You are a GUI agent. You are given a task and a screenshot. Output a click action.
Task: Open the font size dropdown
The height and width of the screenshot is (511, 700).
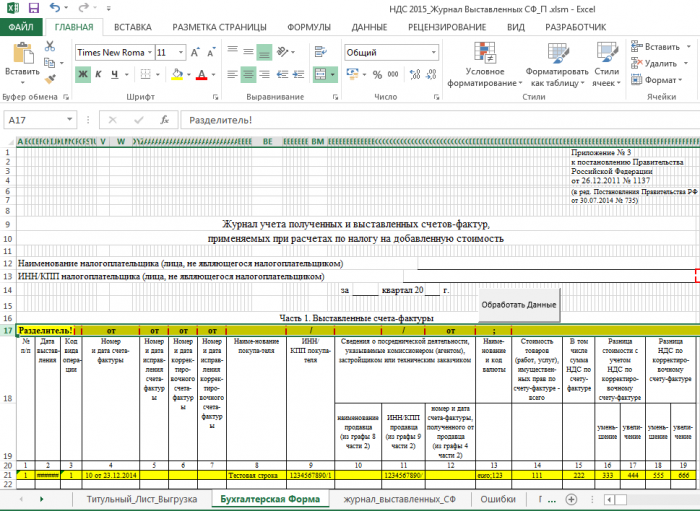181,53
